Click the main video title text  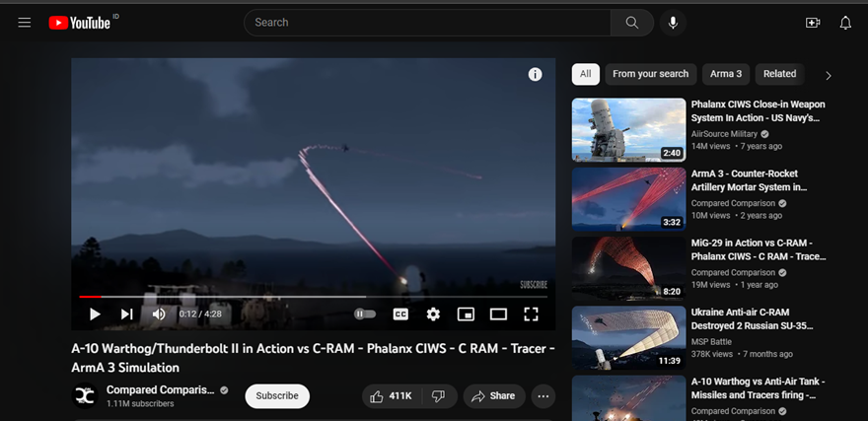coord(313,358)
